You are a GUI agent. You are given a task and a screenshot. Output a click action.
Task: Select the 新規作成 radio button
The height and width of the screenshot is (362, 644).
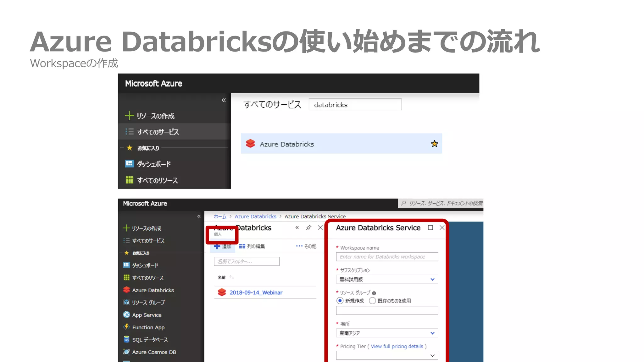click(340, 301)
